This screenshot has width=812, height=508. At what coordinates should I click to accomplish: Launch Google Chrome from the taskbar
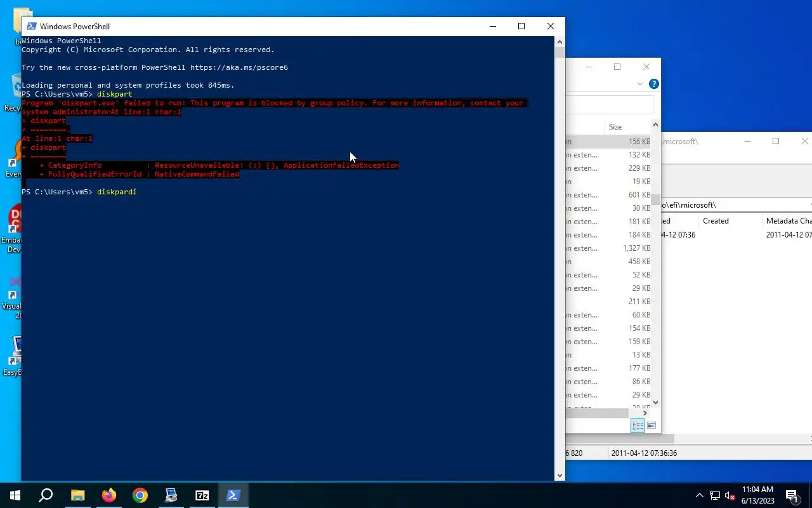click(x=140, y=495)
